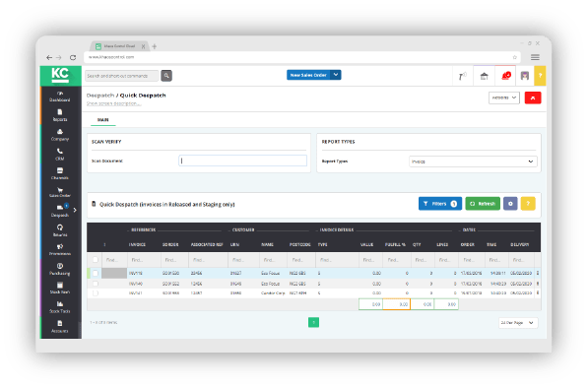Screen dimensions: 588x388
Task: Click the green Refresh button
Action: pos(483,204)
